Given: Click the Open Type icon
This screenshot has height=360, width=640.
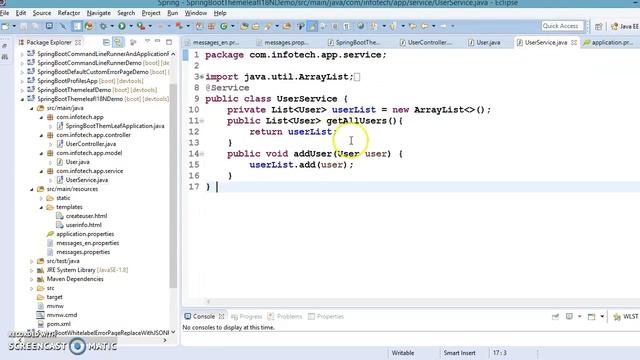Looking at the screenshot, I should (244, 26).
